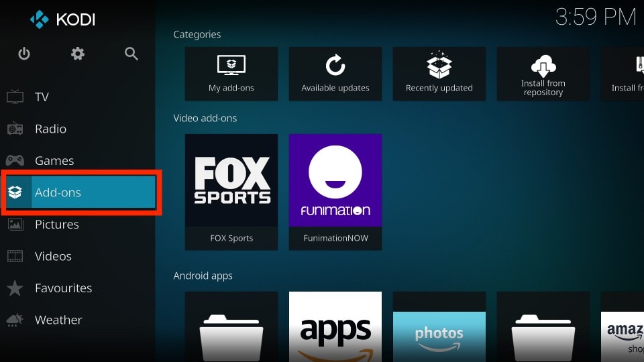Launch the FunimationNOW add-on
Screen dimensions: 644x362
pos(335,192)
